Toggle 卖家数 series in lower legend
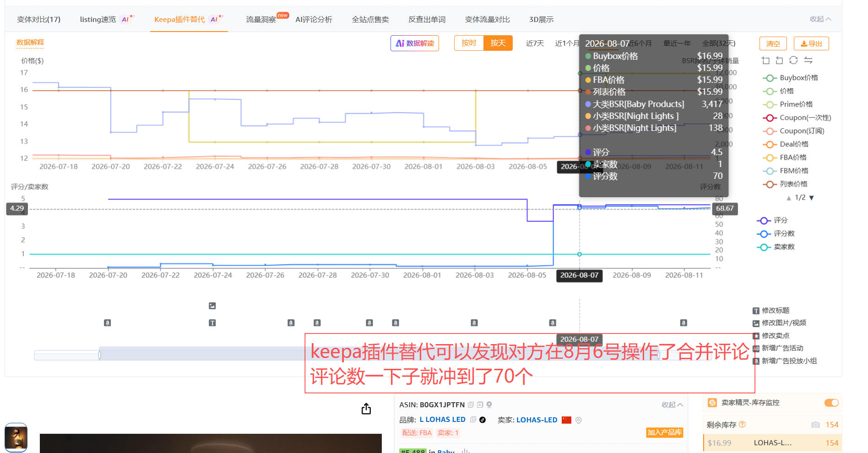This screenshot has width=868, height=453. 776,247
